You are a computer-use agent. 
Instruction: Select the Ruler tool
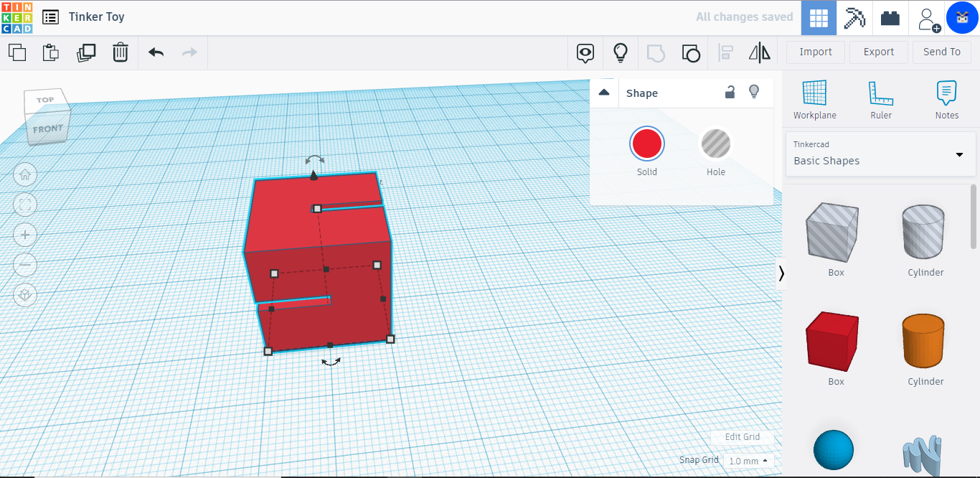point(881,100)
